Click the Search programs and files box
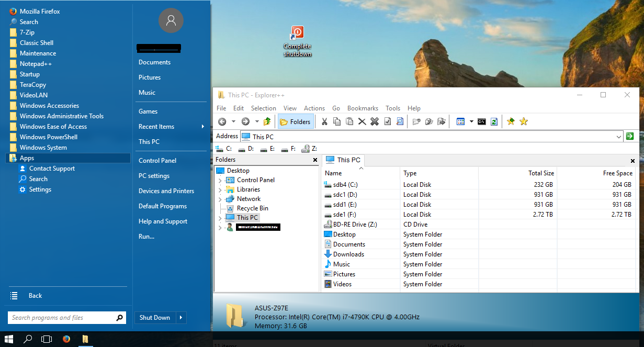The height and width of the screenshot is (347, 644). tap(67, 318)
